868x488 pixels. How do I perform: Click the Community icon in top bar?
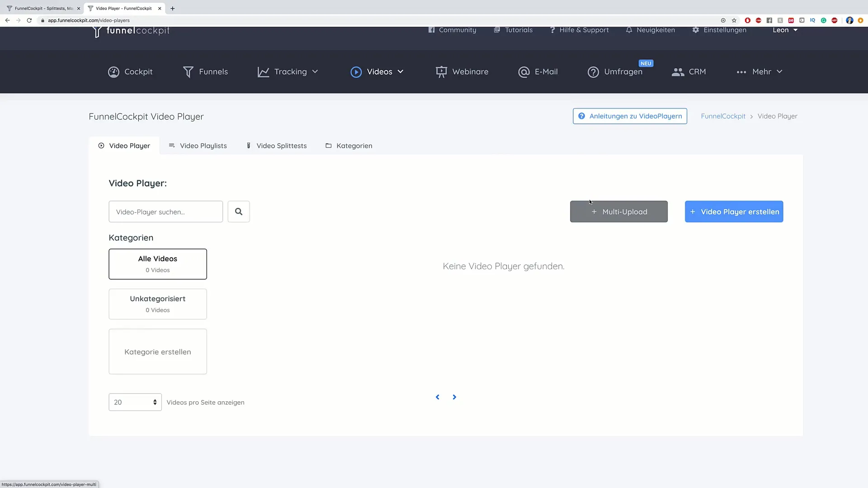[x=431, y=30]
